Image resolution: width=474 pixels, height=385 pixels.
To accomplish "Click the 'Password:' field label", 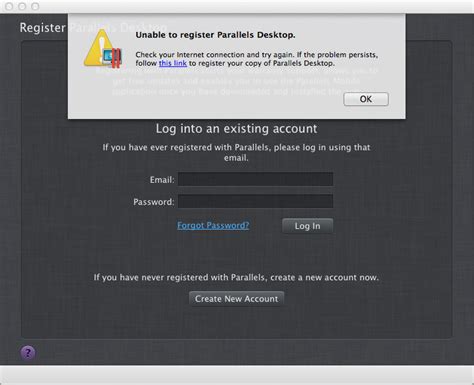I will (x=154, y=202).
